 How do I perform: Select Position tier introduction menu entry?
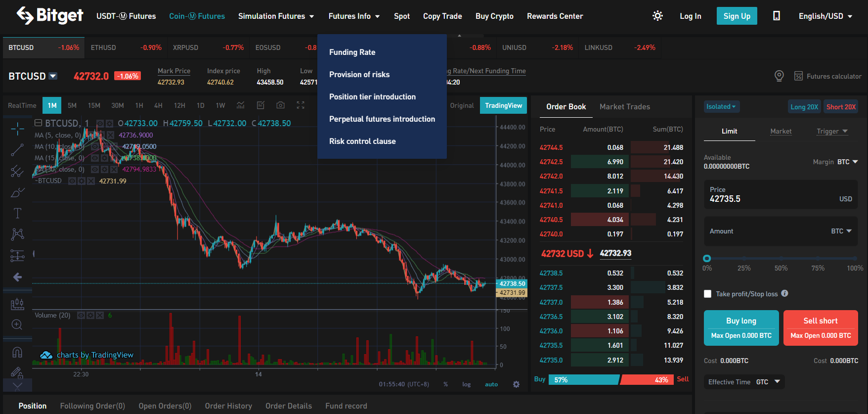pyautogui.click(x=373, y=96)
